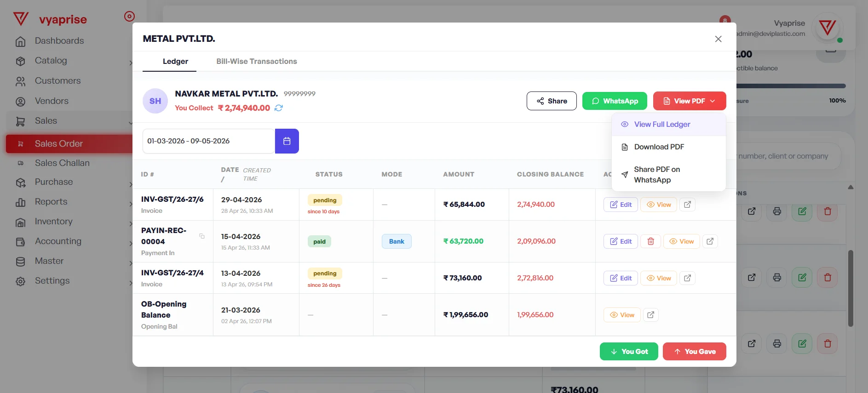Image resolution: width=868 pixels, height=393 pixels.
Task: Click the 100% progress bar
Action: [791, 86]
